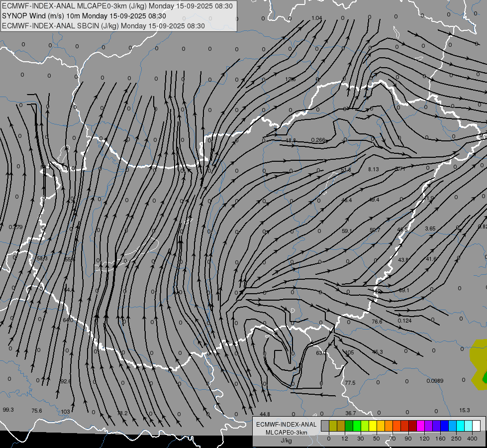Image resolution: width=487 pixels, height=448 pixels.
Task: Click the legend tick label 50
Action: coord(377,439)
